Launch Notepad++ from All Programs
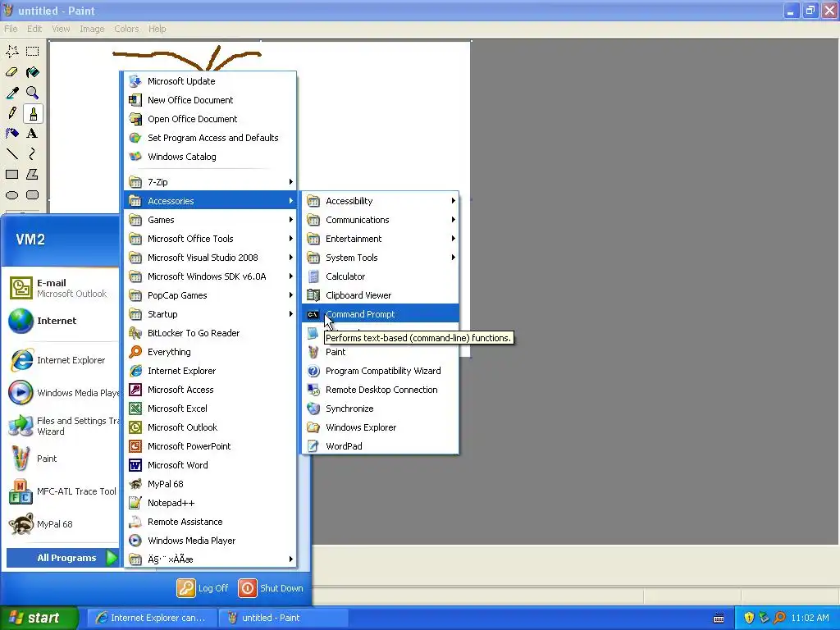This screenshot has height=630, width=840. (x=211, y=503)
